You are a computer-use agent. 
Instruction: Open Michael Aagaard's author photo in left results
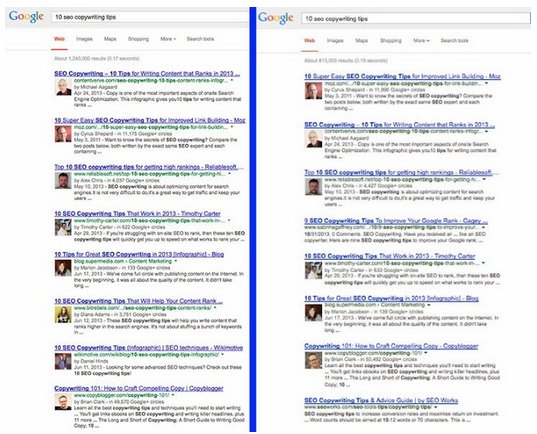click(x=63, y=87)
